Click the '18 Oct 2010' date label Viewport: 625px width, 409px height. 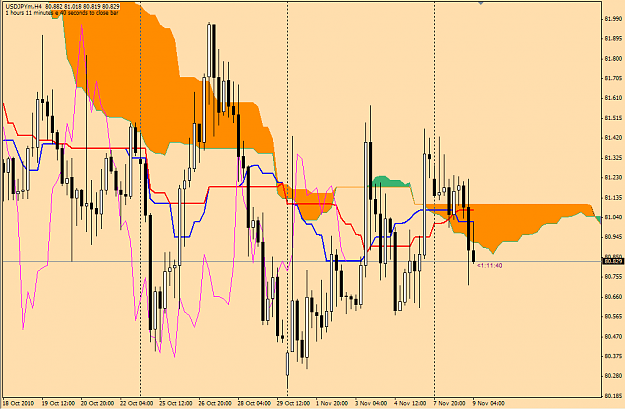(19, 403)
